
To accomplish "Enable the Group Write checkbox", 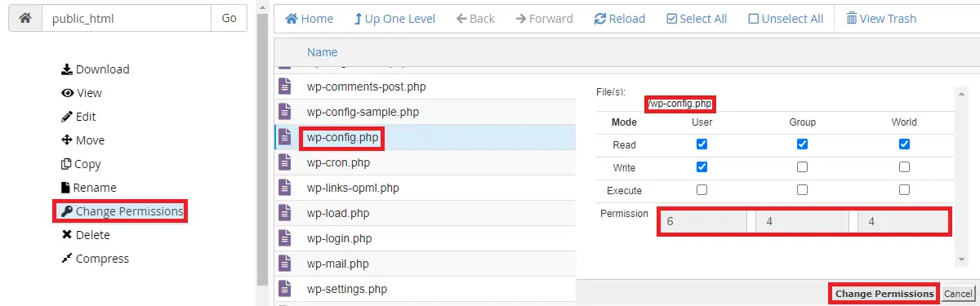I will [802, 167].
